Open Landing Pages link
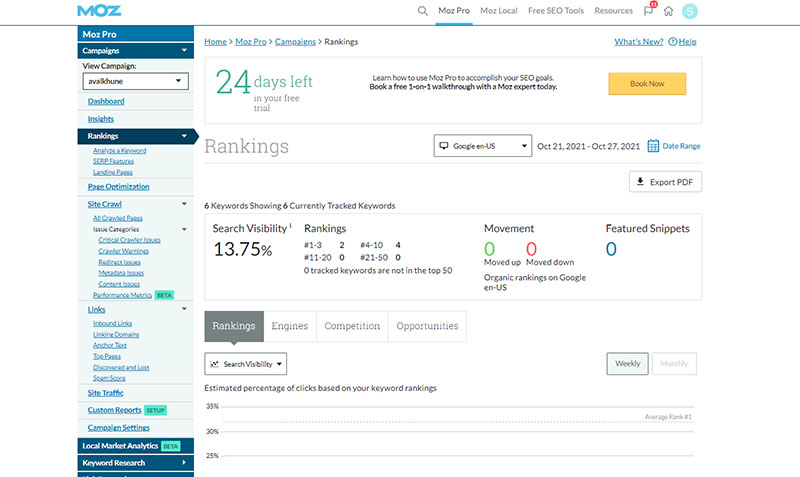The width and height of the screenshot is (800, 477). click(x=113, y=172)
